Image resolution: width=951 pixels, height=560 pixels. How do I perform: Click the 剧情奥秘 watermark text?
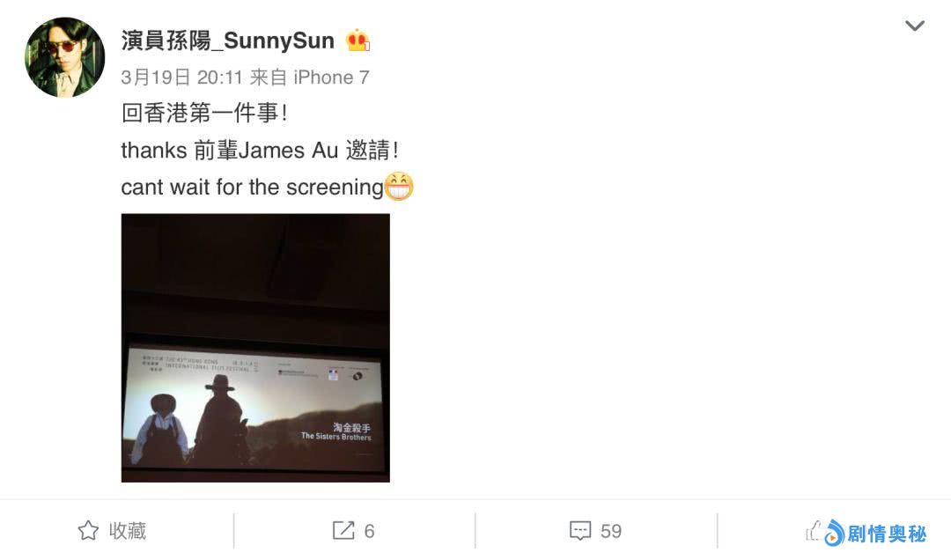[x=886, y=534]
